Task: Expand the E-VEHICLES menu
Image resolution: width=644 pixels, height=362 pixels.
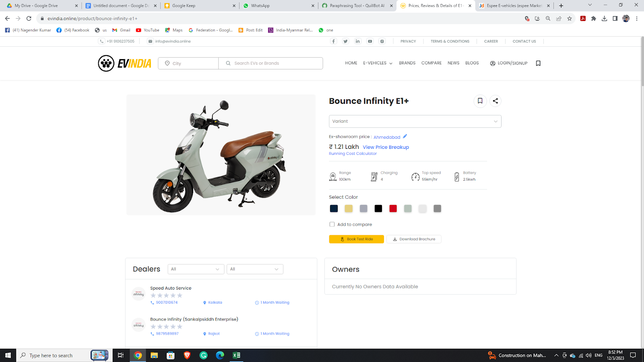Action: (378, 63)
